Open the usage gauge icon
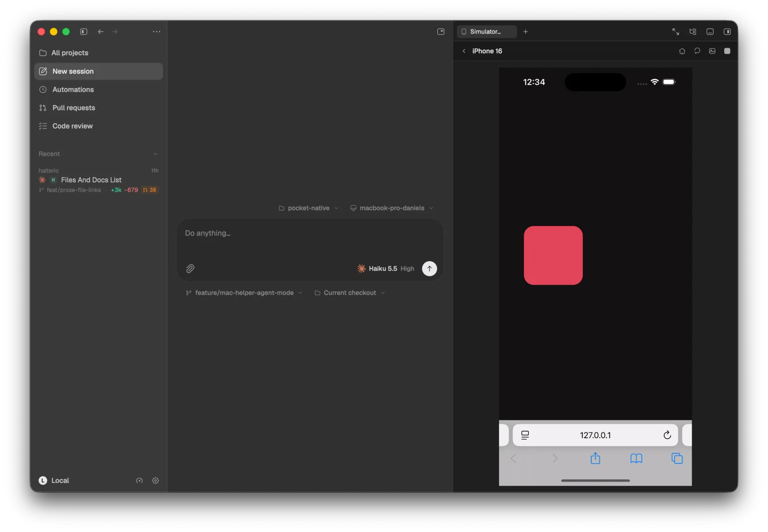 pos(139,481)
